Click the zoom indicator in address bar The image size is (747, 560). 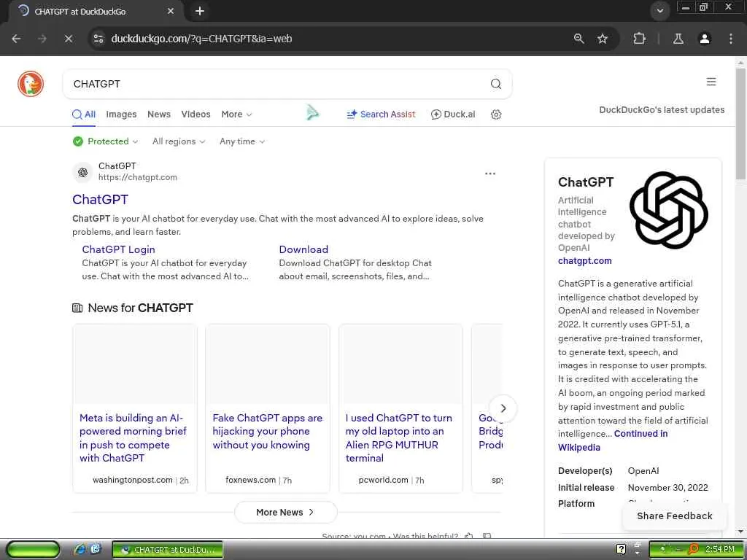pos(578,39)
